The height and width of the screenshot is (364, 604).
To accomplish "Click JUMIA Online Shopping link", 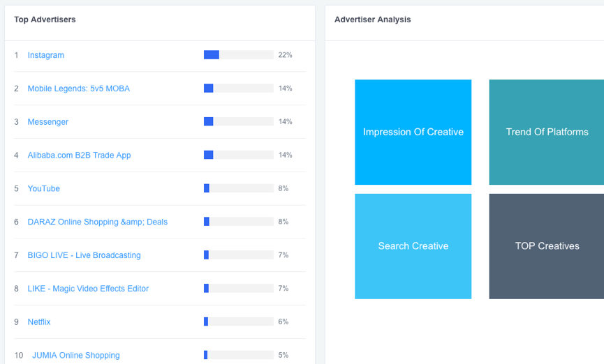I will point(75,356).
